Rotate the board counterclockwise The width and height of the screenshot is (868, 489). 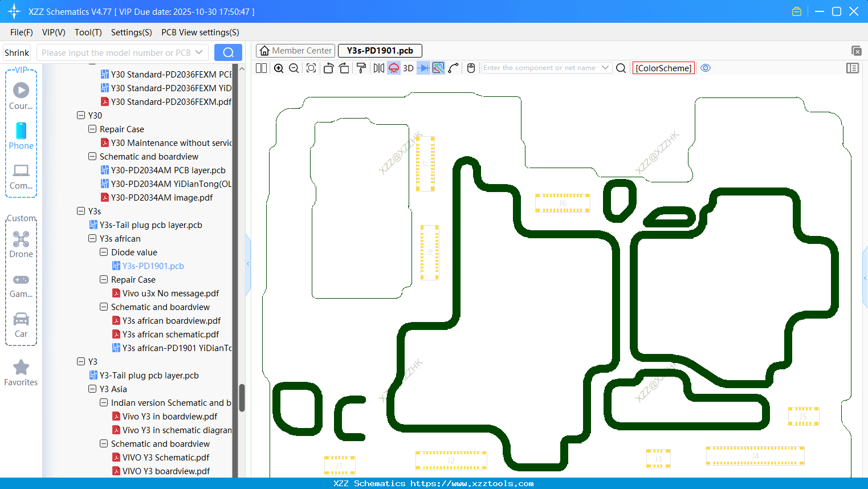pyautogui.click(x=328, y=68)
